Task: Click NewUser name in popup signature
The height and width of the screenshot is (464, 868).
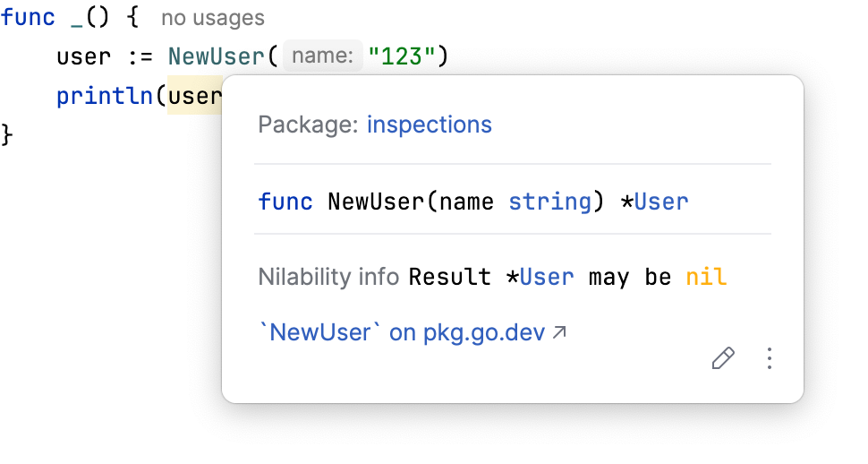Action: pos(377,202)
